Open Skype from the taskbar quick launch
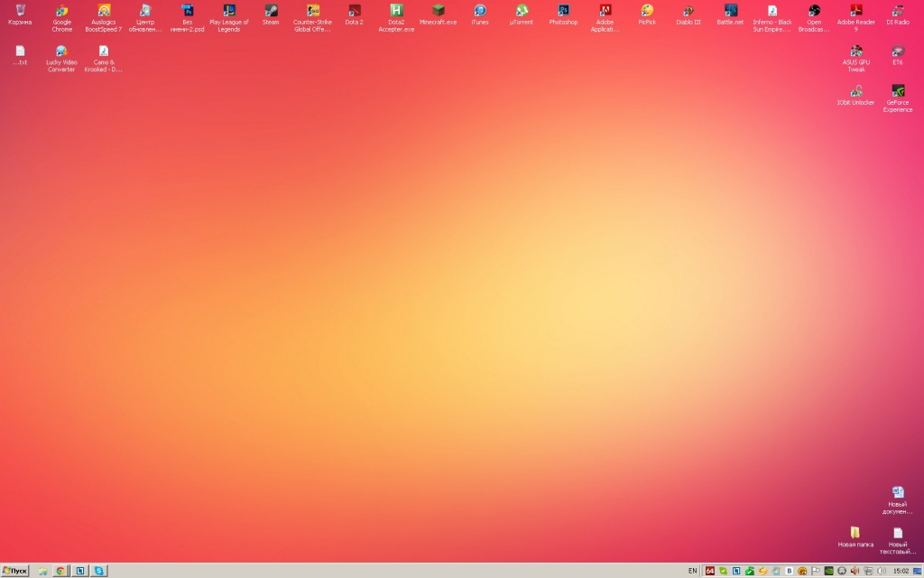The height and width of the screenshot is (578, 924). [99, 571]
